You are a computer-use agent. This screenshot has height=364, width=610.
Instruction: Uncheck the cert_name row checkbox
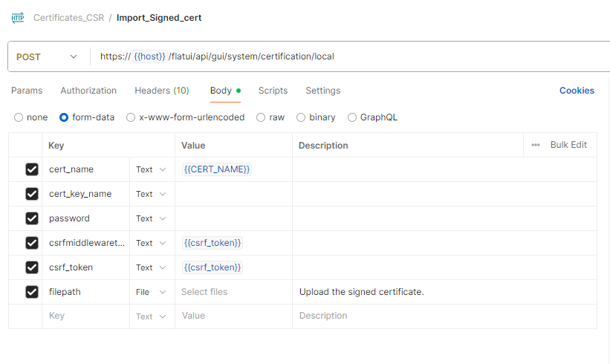(32, 169)
